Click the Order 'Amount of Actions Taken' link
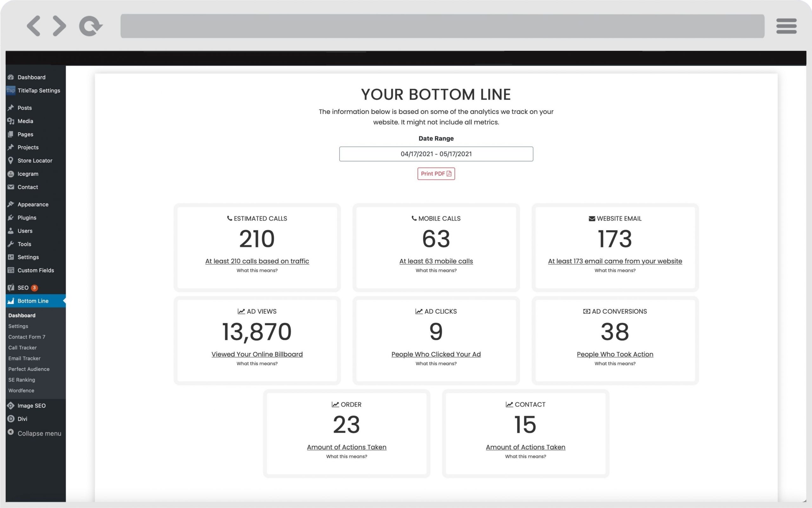The height and width of the screenshot is (508, 812). 346,447
